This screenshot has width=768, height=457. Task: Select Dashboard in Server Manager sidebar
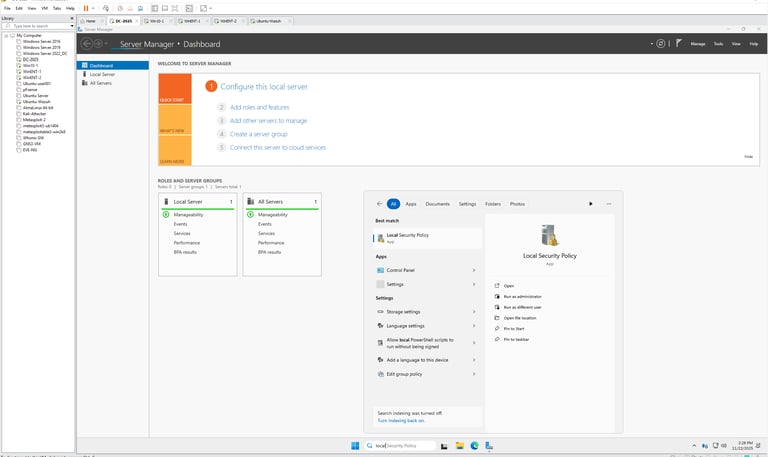113,65
